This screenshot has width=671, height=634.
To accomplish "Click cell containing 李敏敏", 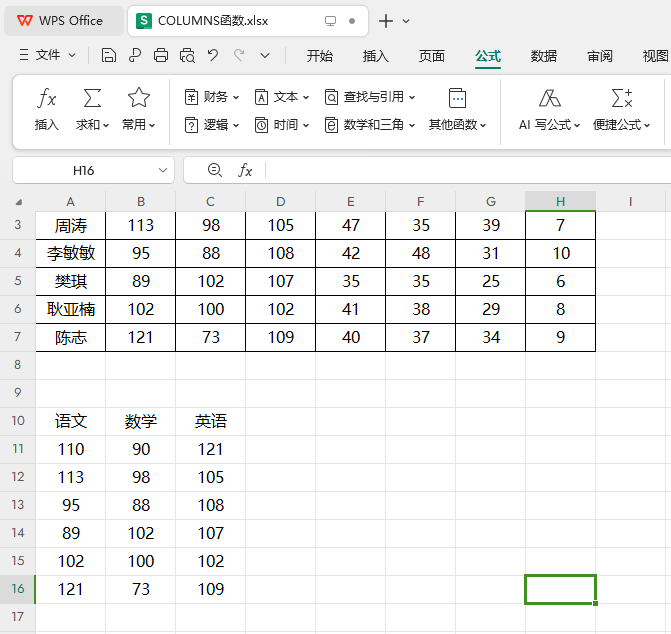I will coord(71,253).
